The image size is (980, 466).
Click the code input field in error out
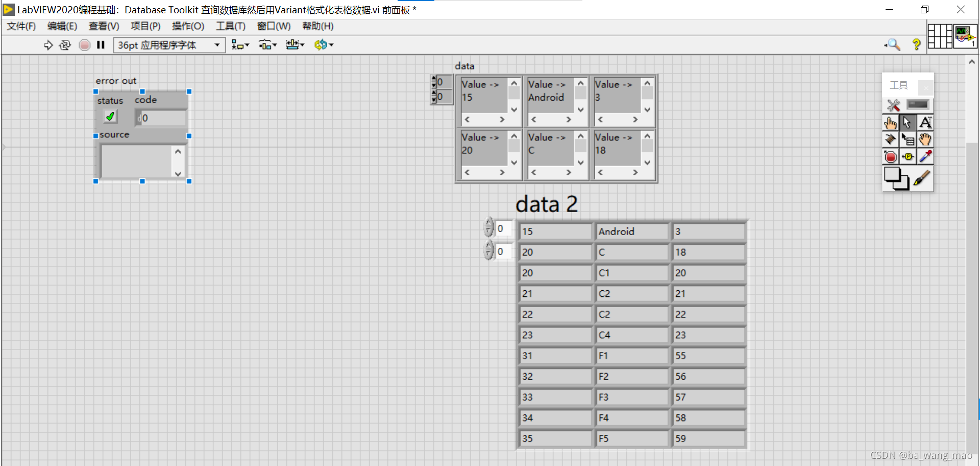coord(161,118)
